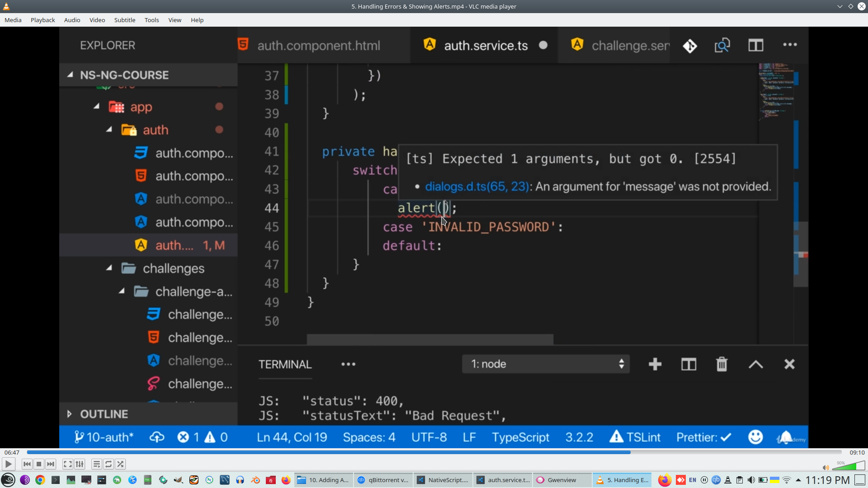Switch to Gwenview taskbar window
Screen dimensions: 868x488
pos(561,480)
